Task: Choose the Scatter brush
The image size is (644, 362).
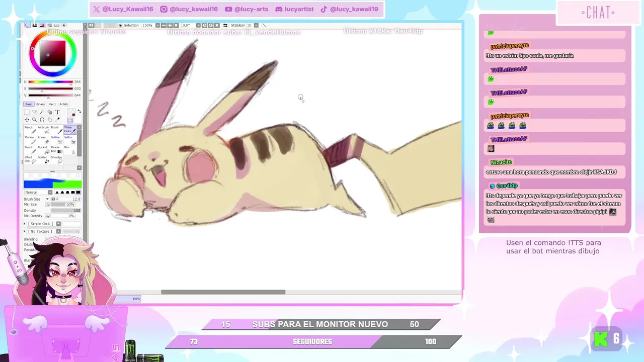Action: click(44, 160)
